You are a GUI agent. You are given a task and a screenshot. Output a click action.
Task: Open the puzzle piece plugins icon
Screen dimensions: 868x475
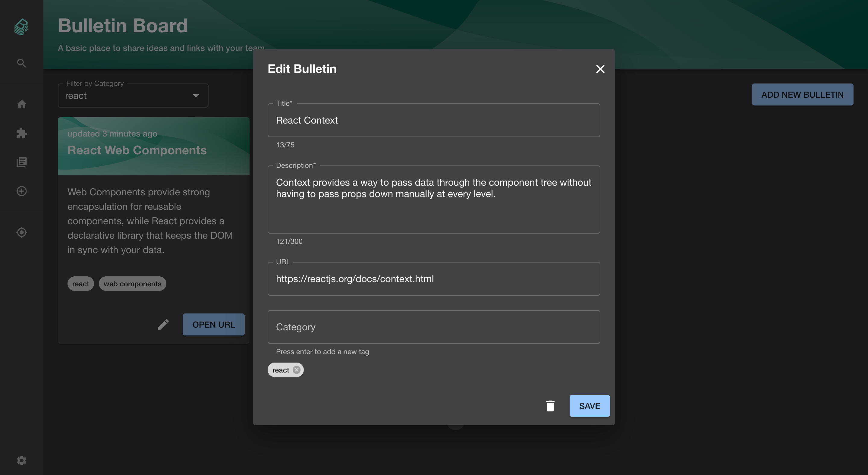coord(22,133)
